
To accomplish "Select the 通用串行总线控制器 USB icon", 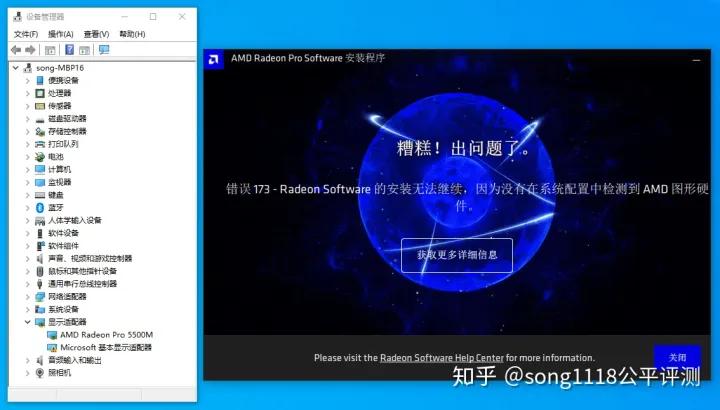I will point(40,284).
